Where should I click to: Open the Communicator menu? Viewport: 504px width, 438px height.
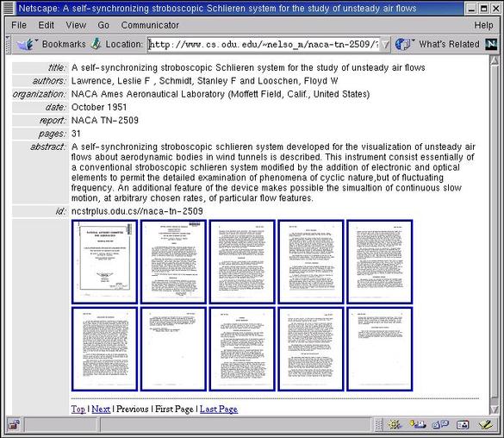[x=150, y=25]
